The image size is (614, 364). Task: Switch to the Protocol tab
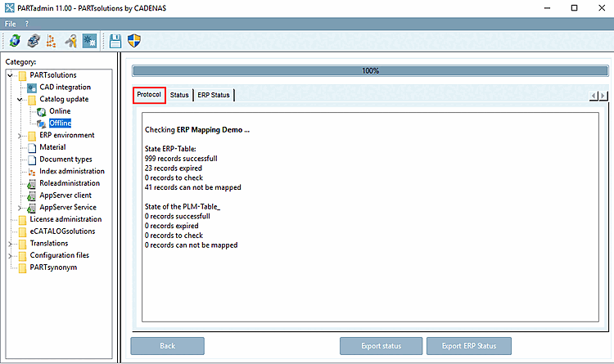(149, 95)
